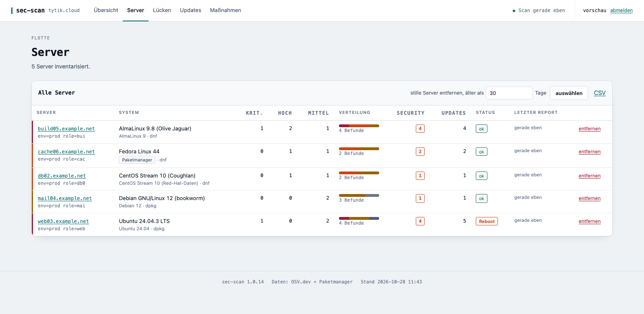Download the CSV export link

click(600, 93)
